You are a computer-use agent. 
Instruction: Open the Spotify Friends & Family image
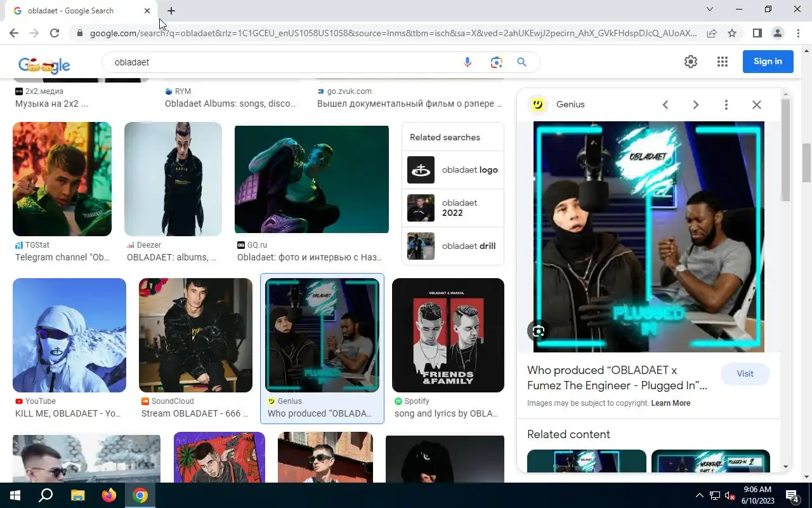[448, 335]
